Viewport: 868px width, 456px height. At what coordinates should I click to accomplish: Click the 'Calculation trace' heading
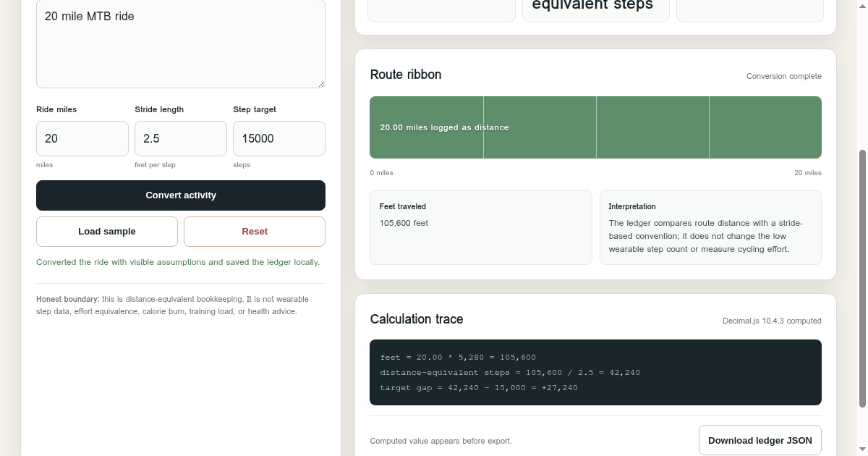coord(417,319)
